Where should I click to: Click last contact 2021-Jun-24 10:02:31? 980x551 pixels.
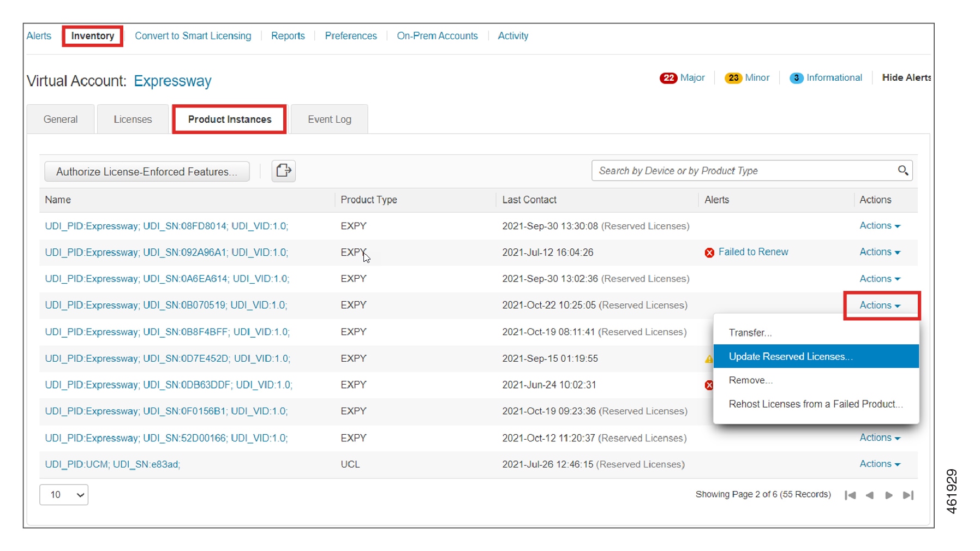click(x=549, y=385)
